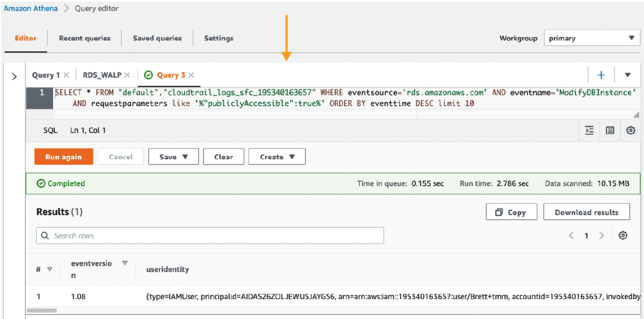Open the Save dropdown menu

173,157
